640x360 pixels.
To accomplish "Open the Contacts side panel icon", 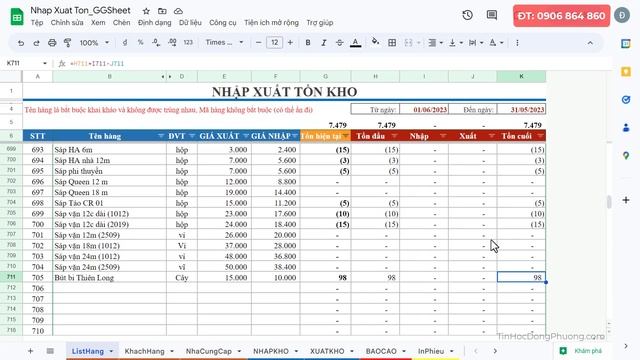I will point(626,128).
